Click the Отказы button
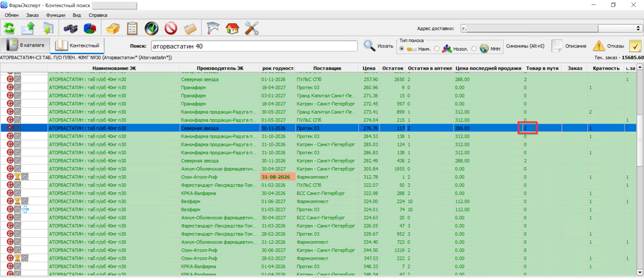Viewport: 644px width, 278px height. click(x=609, y=46)
